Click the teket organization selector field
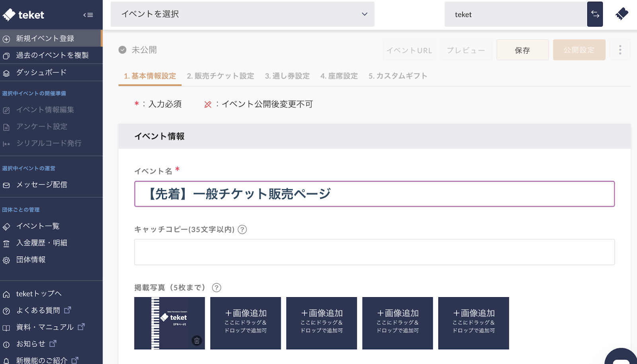The image size is (637, 364). pyautogui.click(x=516, y=14)
